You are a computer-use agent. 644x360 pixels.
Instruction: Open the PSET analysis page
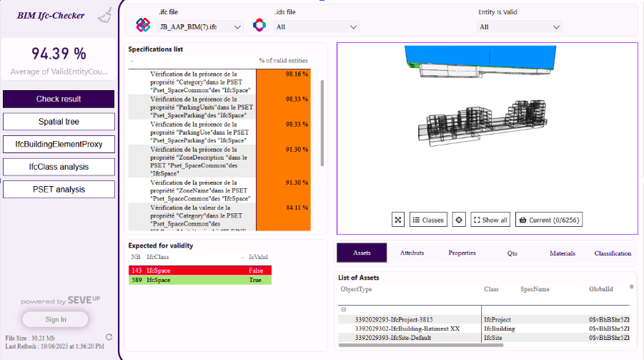pyautogui.click(x=59, y=189)
